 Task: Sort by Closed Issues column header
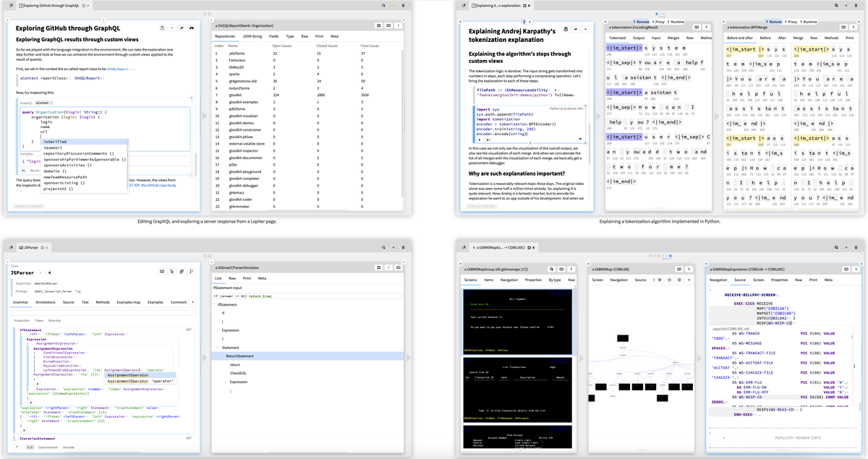click(327, 45)
